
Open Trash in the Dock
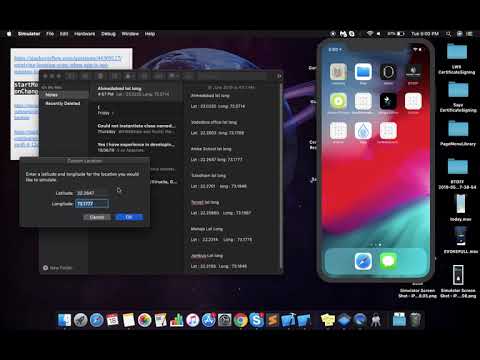tap(415, 320)
